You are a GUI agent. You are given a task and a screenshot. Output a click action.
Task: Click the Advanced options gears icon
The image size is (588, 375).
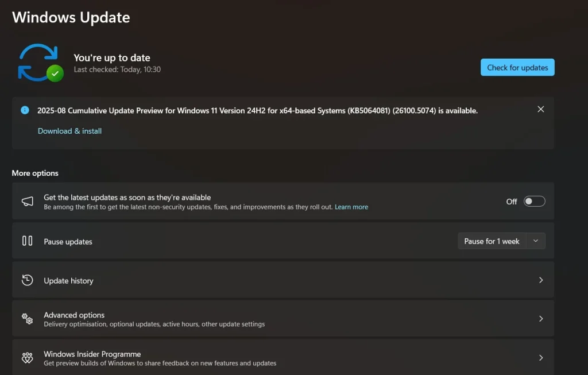[x=27, y=319]
